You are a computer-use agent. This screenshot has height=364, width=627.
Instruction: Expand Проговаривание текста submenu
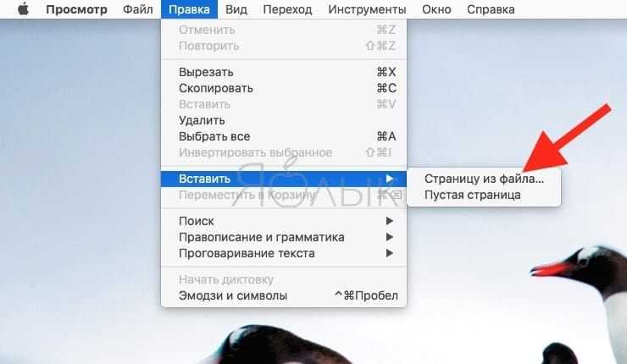(x=284, y=253)
